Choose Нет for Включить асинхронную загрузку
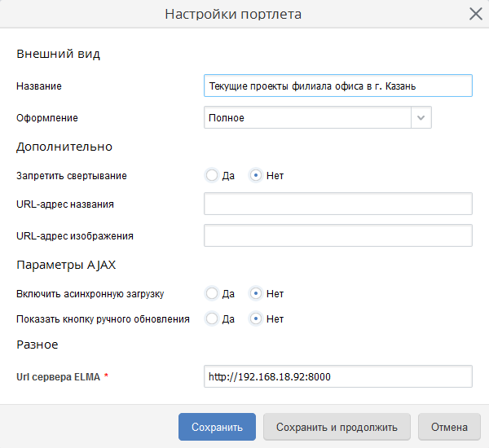The height and width of the screenshot is (448, 489). (256, 293)
